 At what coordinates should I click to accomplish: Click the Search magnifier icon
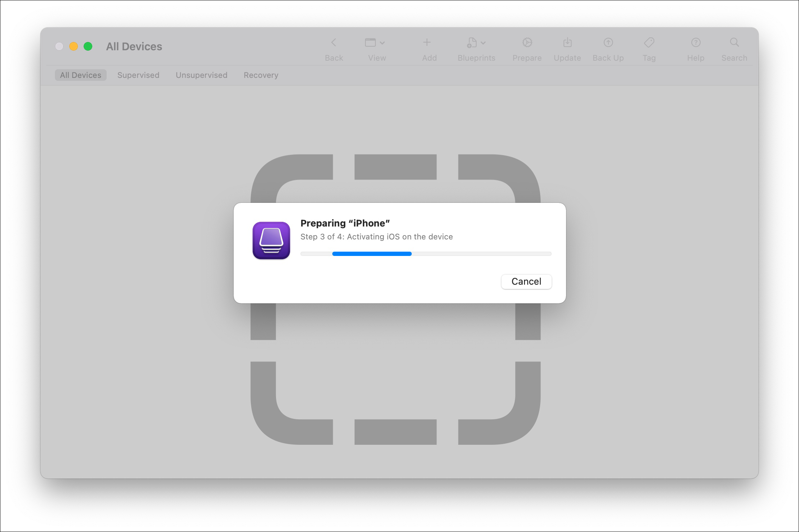(x=734, y=43)
